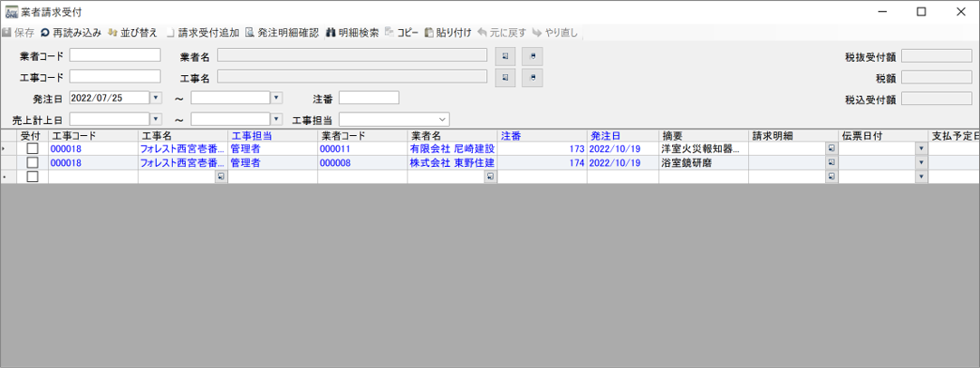Open the 発注日 start date picker
The width and height of the screenshot is (980, 368).
point(156,98)
